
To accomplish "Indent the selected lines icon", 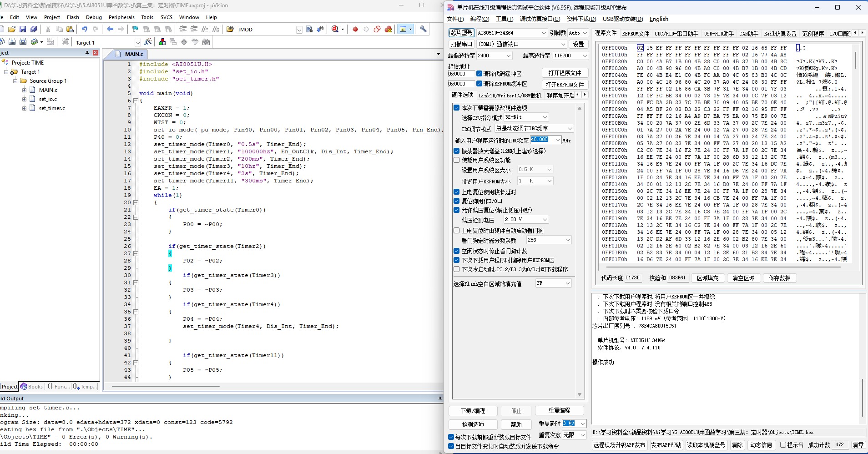I will (183, 29).
